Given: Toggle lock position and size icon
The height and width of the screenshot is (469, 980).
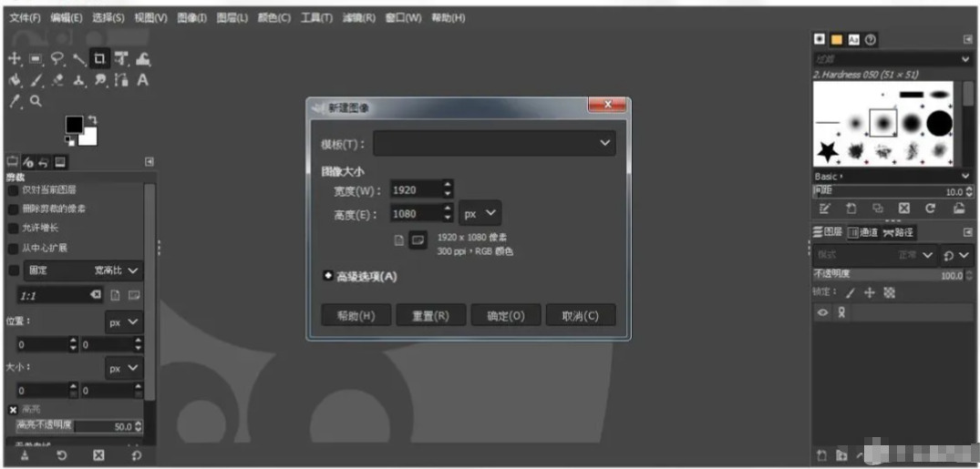Looking at the screenshot, I should (x=870, y=292).
